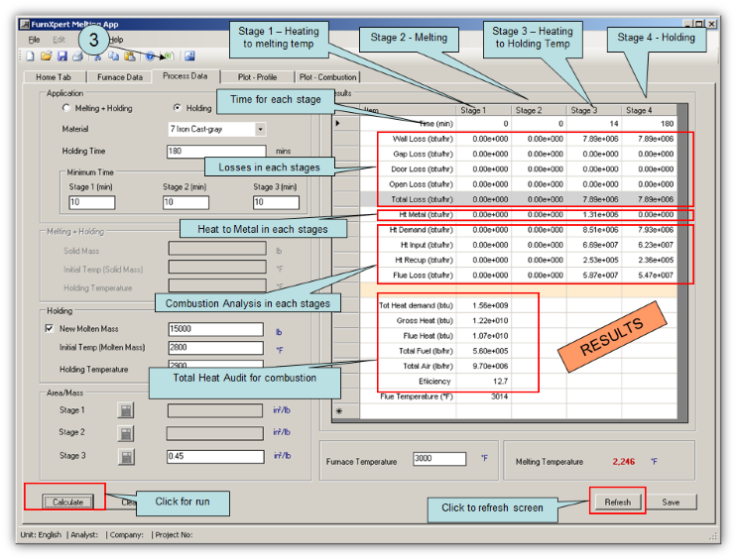737x560 pixels.
Task: Select the Melting + Holding radio option
Action: pos(66,108)
